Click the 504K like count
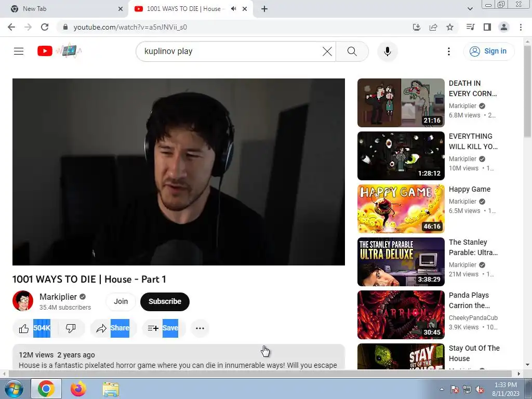Viewport: 532px width, 399px height. tap(42, 328)
